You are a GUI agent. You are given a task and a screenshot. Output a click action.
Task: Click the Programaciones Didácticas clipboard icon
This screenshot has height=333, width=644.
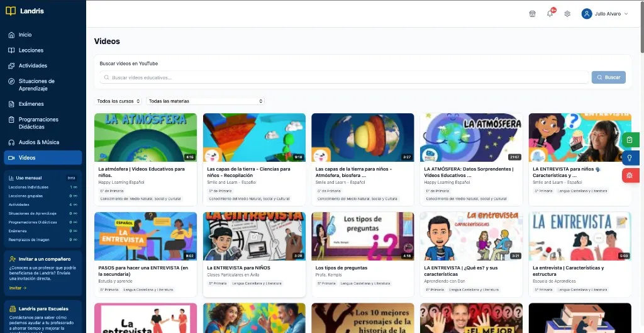tap(11, 120)
